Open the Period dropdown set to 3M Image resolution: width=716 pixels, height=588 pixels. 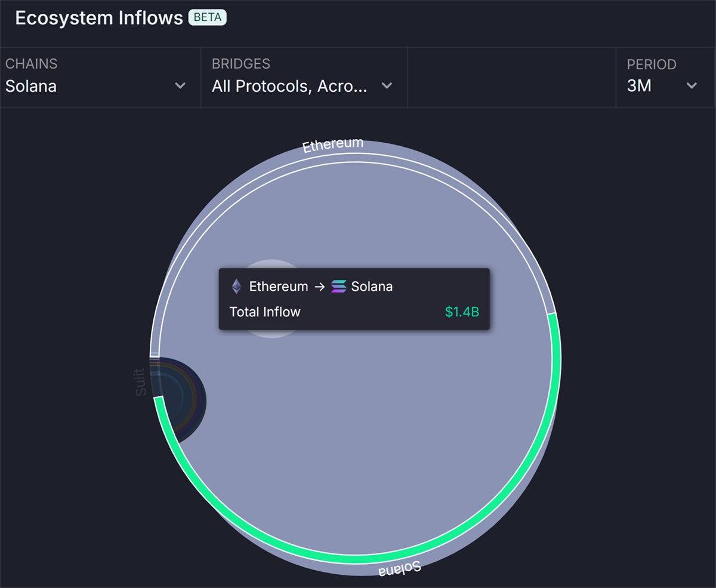665,78
